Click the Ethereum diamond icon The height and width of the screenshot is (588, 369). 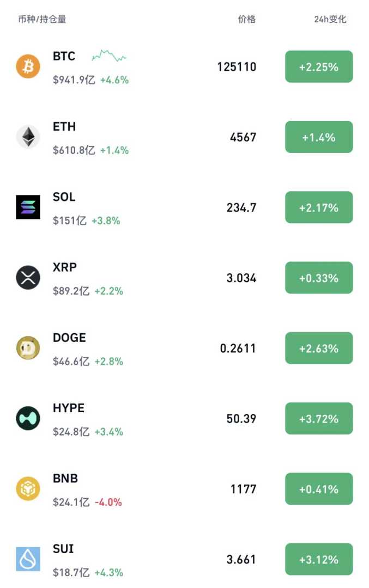(x=28, y=137)
